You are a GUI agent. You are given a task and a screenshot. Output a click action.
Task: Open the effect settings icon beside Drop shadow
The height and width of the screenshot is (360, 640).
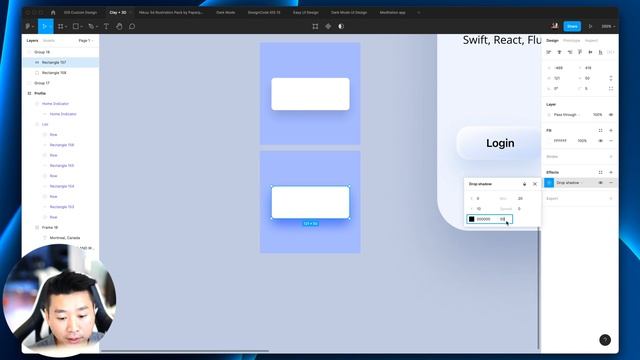tap(549, 183)
